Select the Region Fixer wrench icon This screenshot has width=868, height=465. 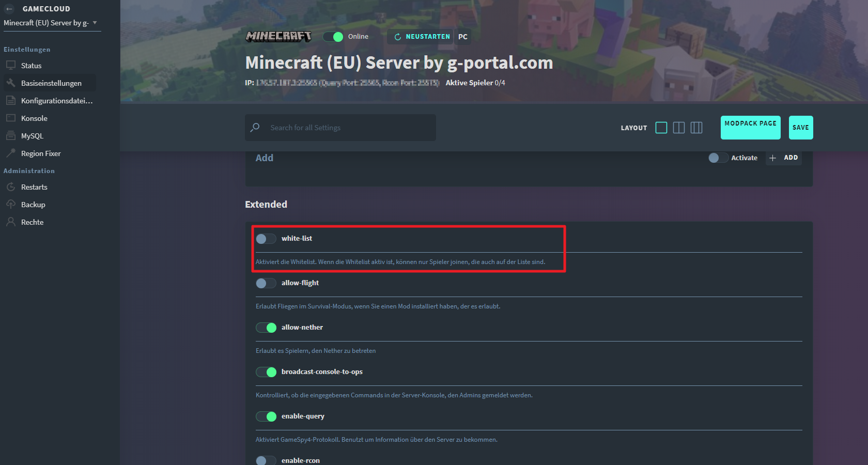coord(11,153)
